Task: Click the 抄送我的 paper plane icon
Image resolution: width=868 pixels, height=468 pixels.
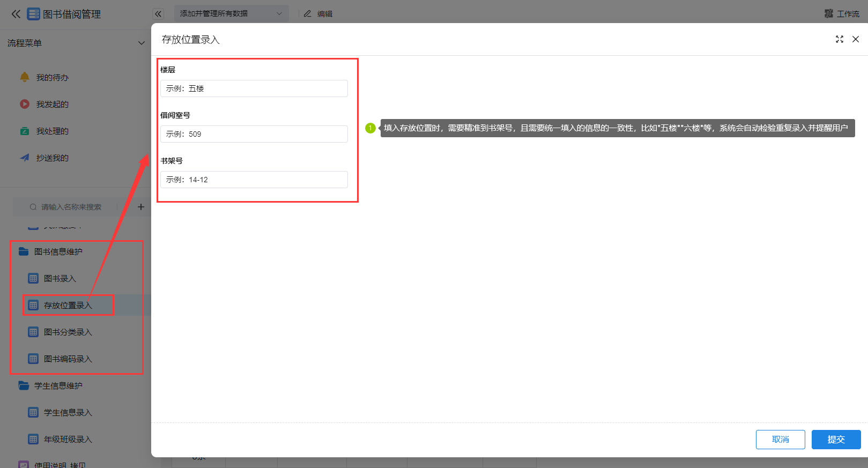Action: [25, 158]
